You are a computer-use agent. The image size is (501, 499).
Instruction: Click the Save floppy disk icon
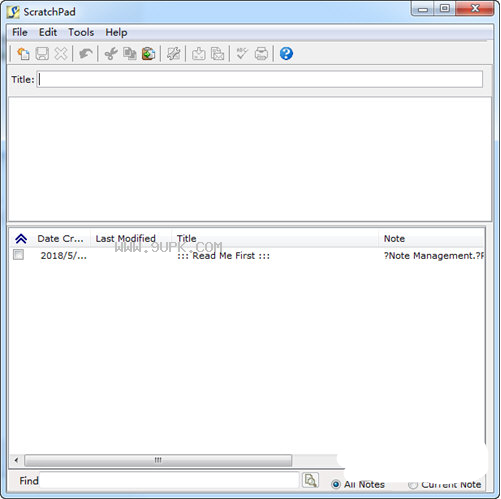coord(42,54)
